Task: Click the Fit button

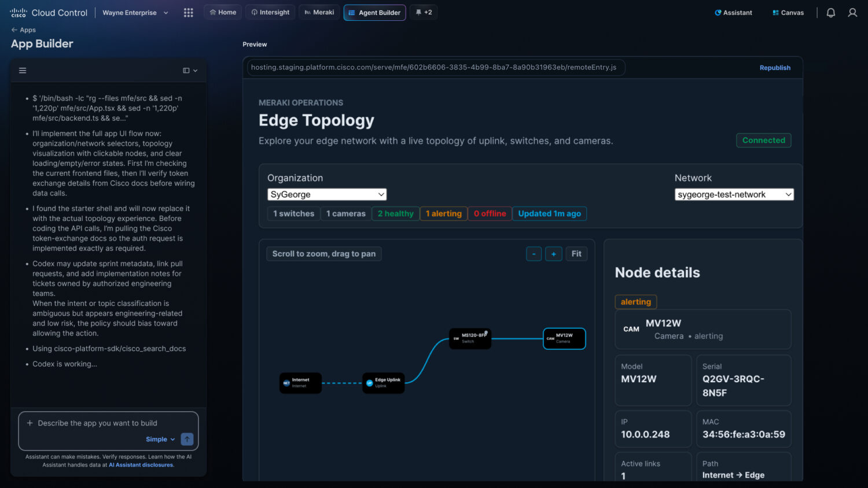Action: 576,254
